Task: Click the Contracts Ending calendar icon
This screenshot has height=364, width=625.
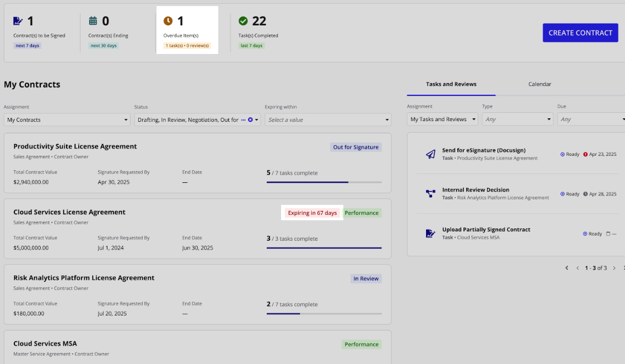Action: click(x=93, y=21)
